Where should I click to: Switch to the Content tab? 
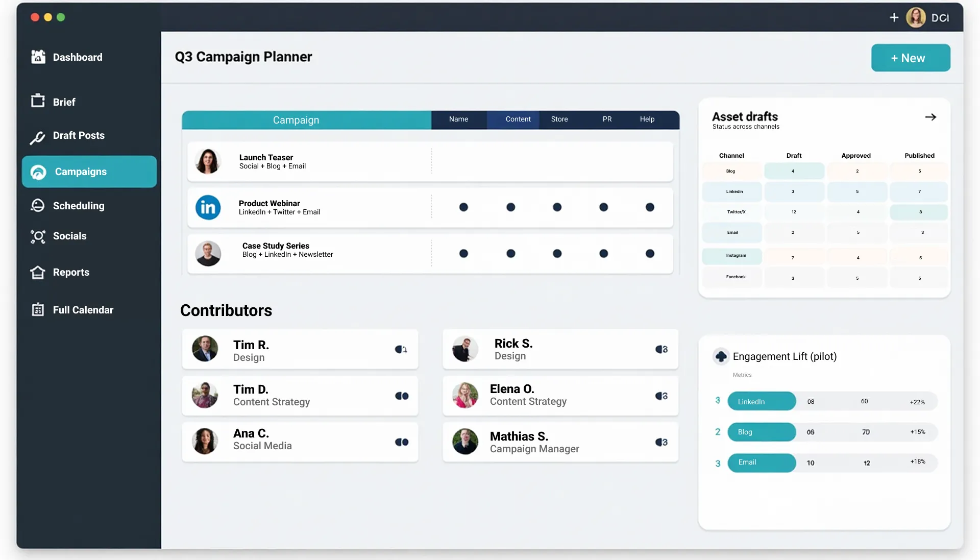pos(518,119)
